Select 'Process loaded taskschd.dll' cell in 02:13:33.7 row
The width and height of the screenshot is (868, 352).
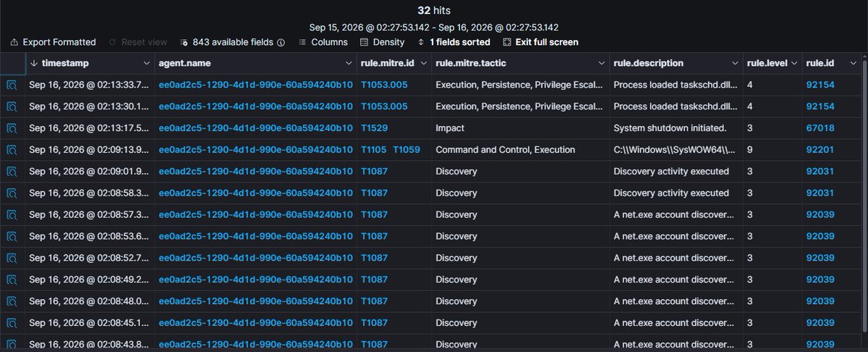676,85
